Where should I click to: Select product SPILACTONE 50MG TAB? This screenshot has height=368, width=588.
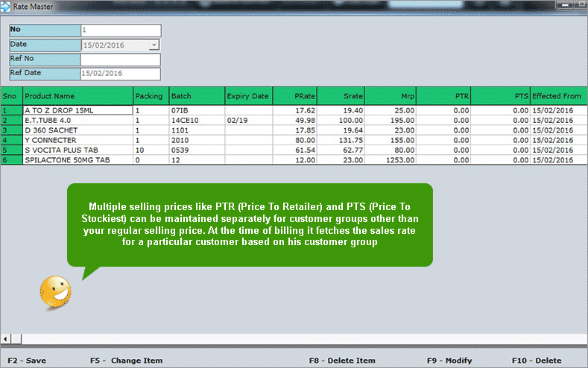pyautogui.click(x=78, y=160)
